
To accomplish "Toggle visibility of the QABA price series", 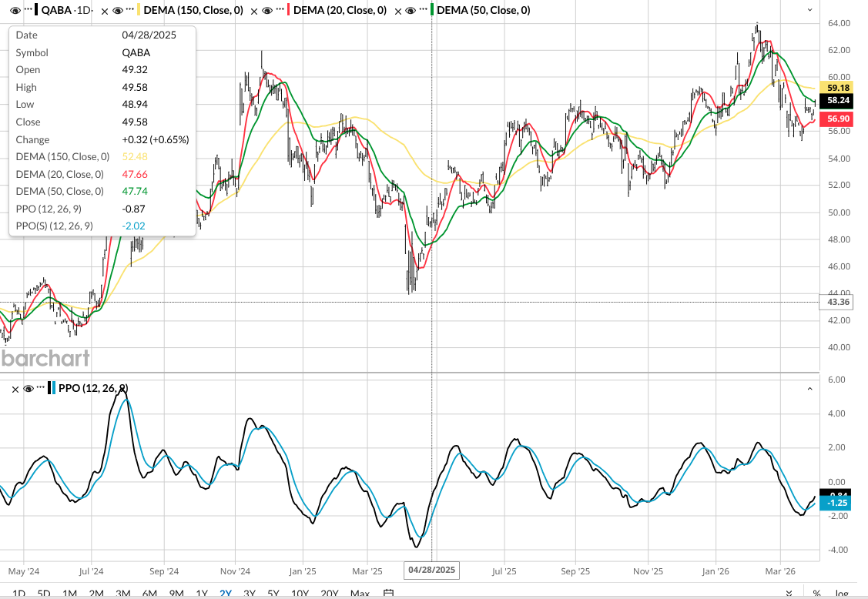I will pos(15,11).
